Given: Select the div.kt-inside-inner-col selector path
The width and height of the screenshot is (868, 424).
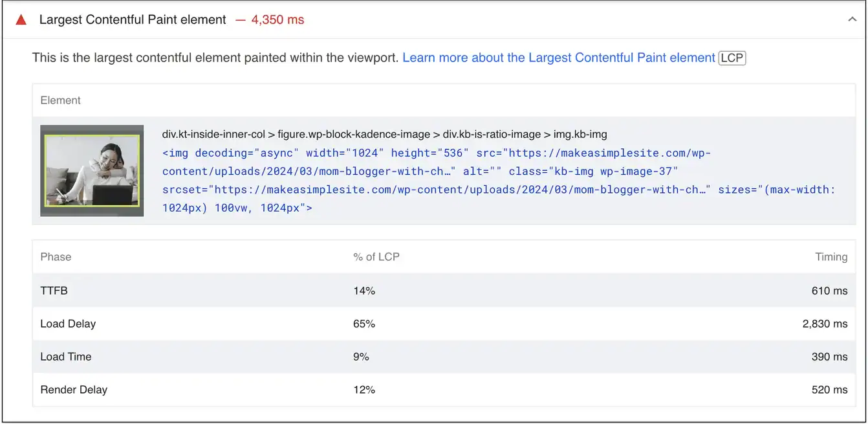Looking at the screenshot, I should click(x=384, y=135).
